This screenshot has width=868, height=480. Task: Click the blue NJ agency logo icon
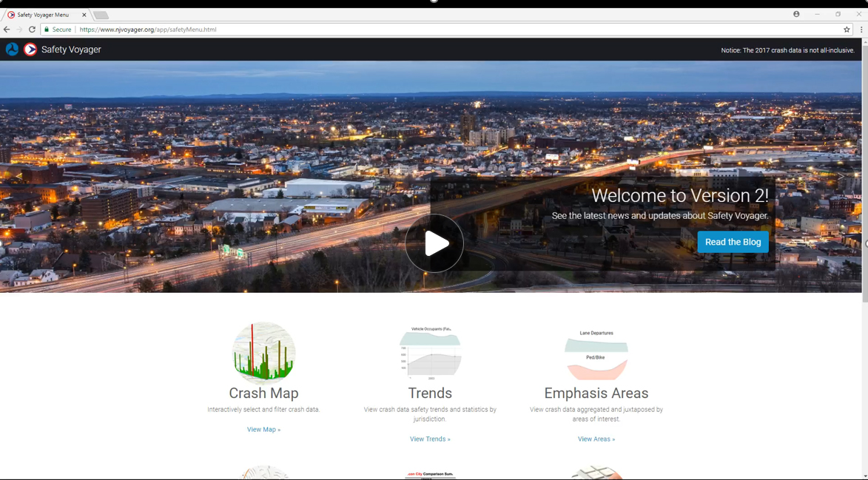click(x=12, y=50)
